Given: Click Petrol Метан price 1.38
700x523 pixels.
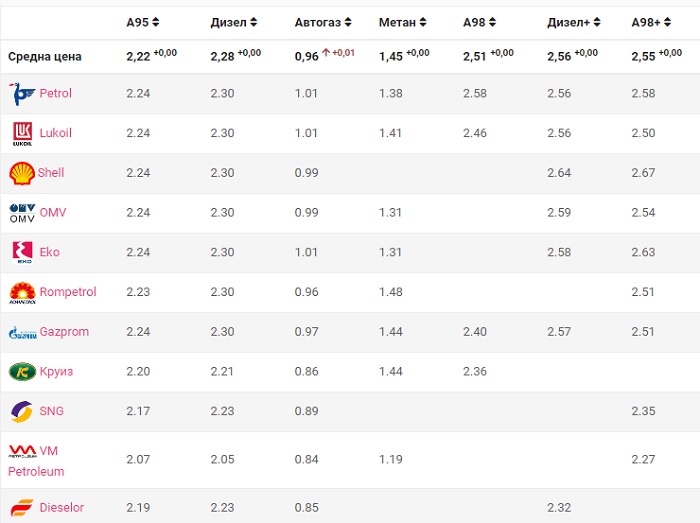Looking at the screenshot, I should 391,93.
